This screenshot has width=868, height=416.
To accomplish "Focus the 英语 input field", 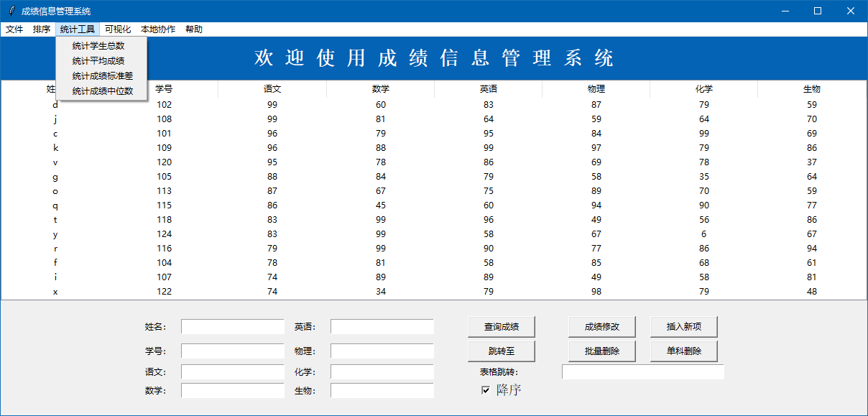I will 382,327.
